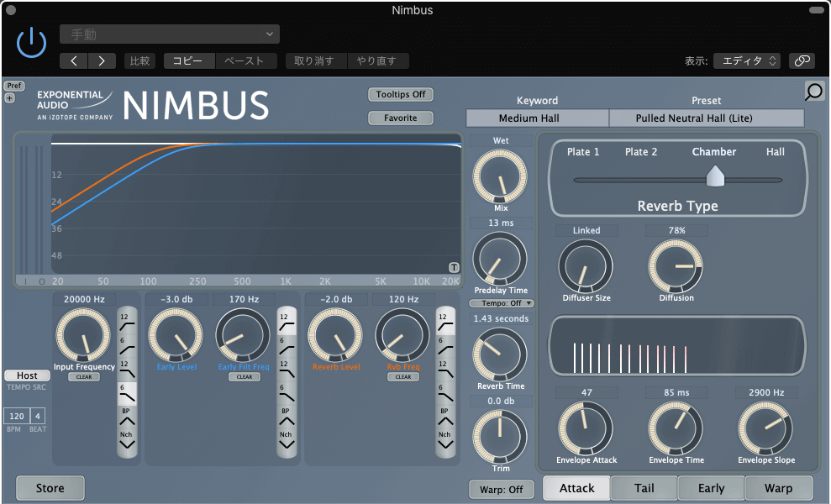The width and height of the screenshot is (831, 504).
Task: Toggle the Warp: Off switch
Action: coord(502,489)
